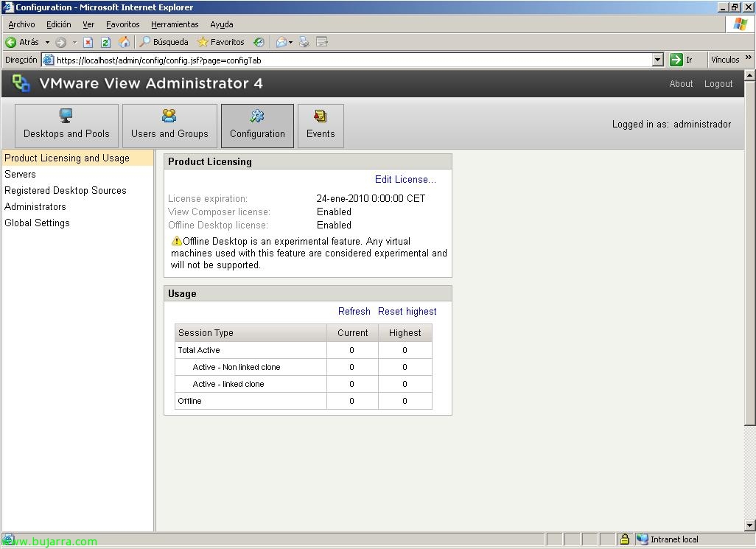Click the page icon in address bar

coord(48,60)
